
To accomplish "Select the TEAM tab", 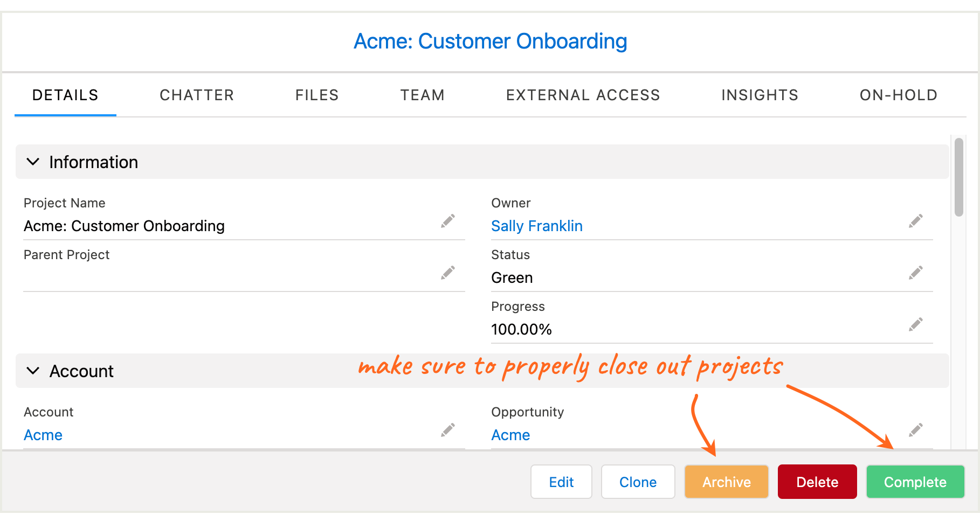I will pos(422,95).
